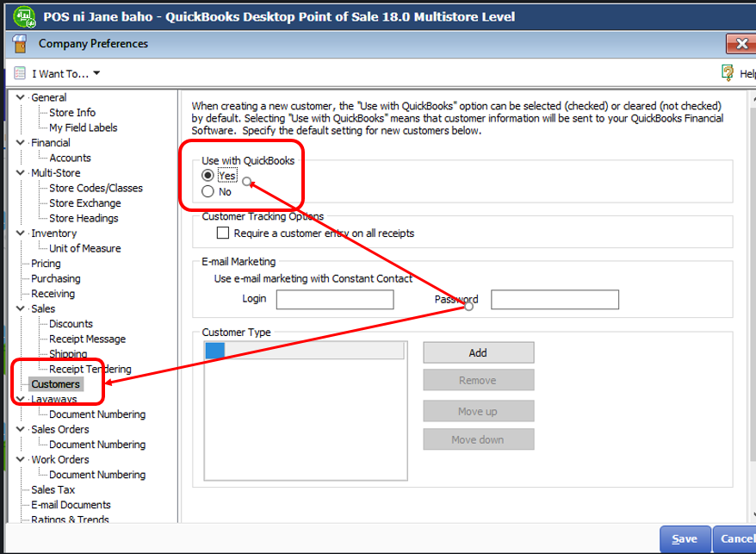The height and width of the screenshot is (554, 756).
Task: Open Discounts under Sales
Action: click(71, 324)
